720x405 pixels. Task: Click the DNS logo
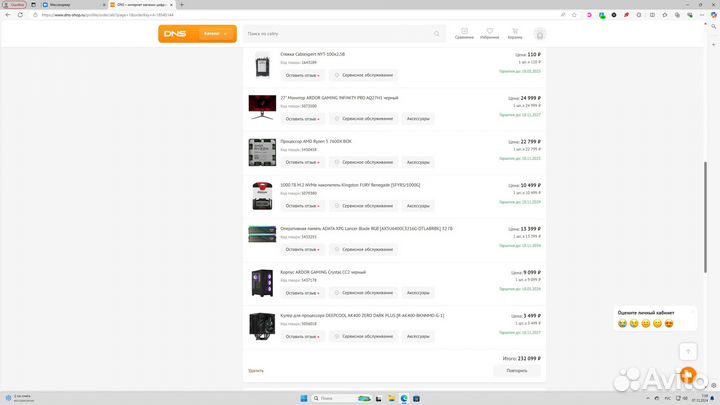(175, 34)
